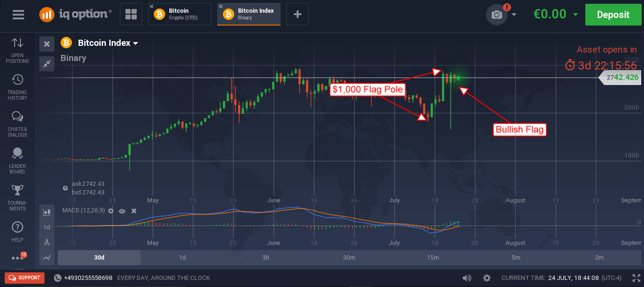This screenshot has width=644, height=287.
Task: Open the candlestick chart type selector
Action: 47,212
